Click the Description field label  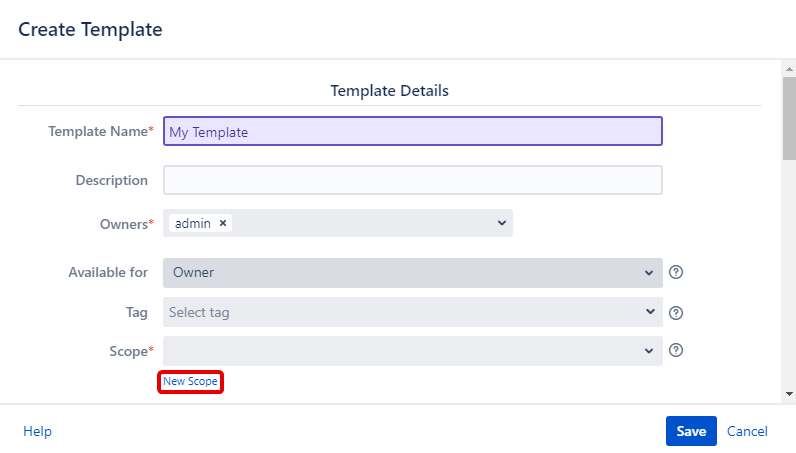coord(111,180)
